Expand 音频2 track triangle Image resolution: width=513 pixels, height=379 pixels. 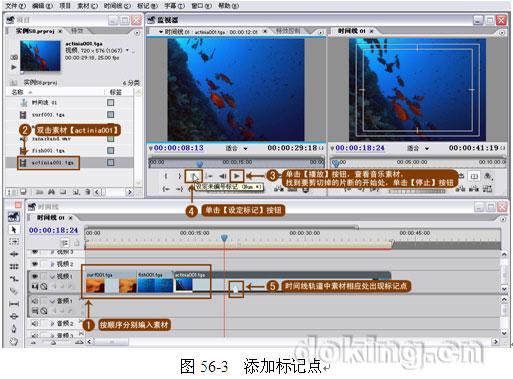click(52, 323)
